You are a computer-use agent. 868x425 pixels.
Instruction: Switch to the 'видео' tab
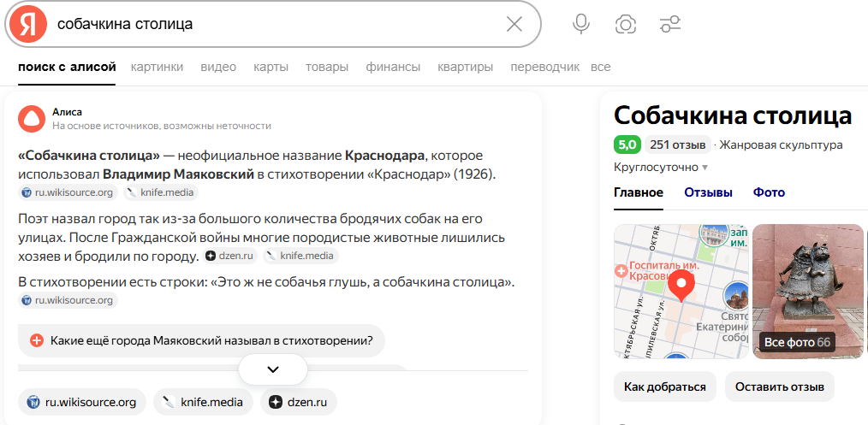pyautogui.click(x=218, y=68)
